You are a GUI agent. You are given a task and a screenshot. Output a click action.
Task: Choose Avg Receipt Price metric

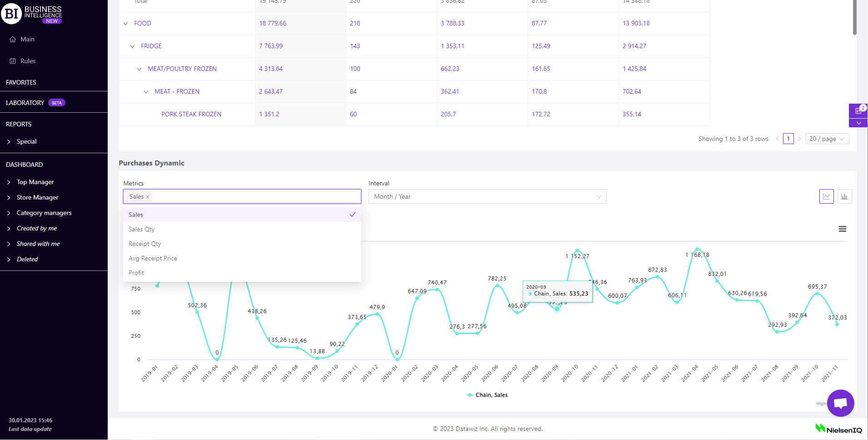153,258
